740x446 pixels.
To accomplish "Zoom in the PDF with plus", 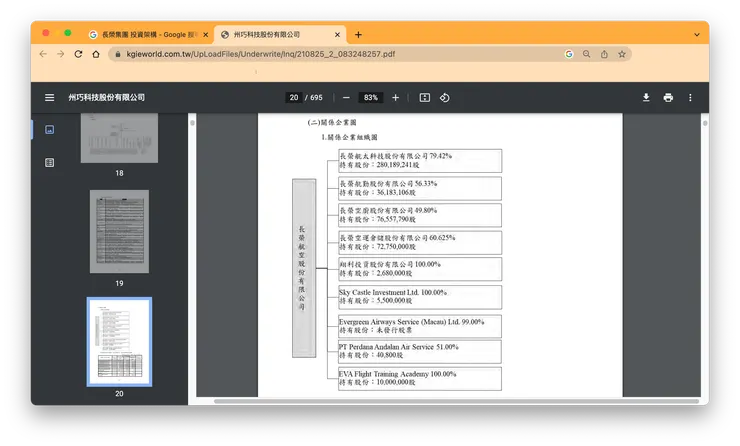I will pyautogui.click(x=395, y=98).
